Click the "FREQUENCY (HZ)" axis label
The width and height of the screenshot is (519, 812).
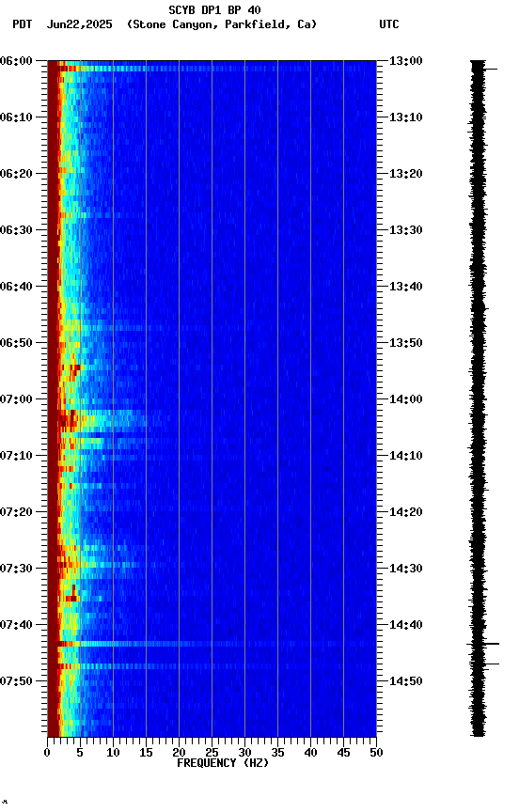tap(223, 763)
